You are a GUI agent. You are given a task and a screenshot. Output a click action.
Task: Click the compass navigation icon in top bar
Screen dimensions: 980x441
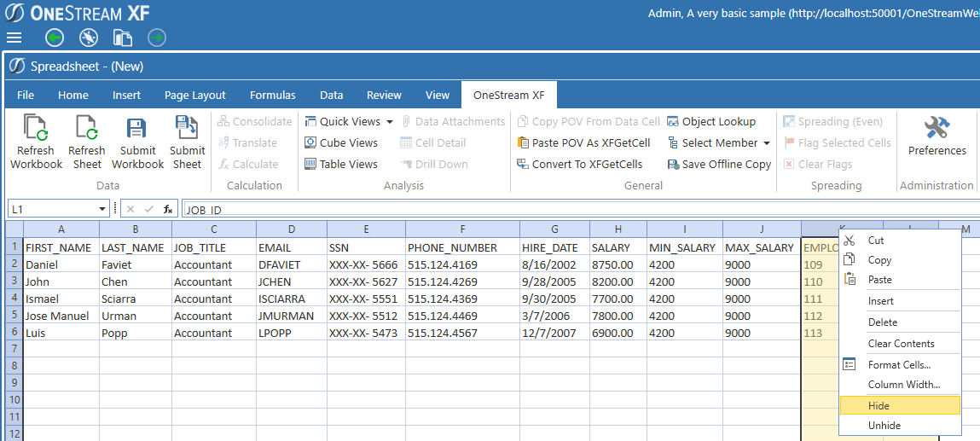pos(89,38)
